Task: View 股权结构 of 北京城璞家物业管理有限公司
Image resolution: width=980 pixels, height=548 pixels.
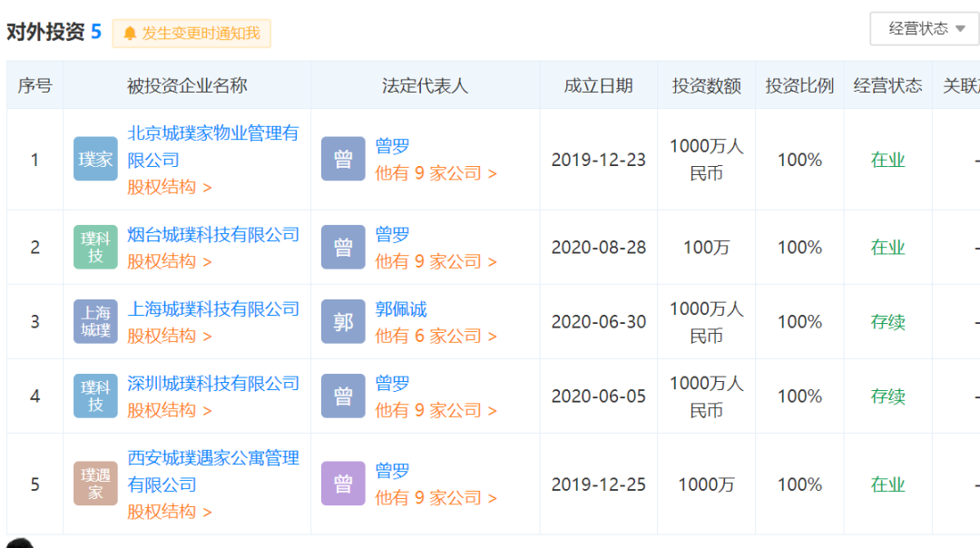Action: 160,187
